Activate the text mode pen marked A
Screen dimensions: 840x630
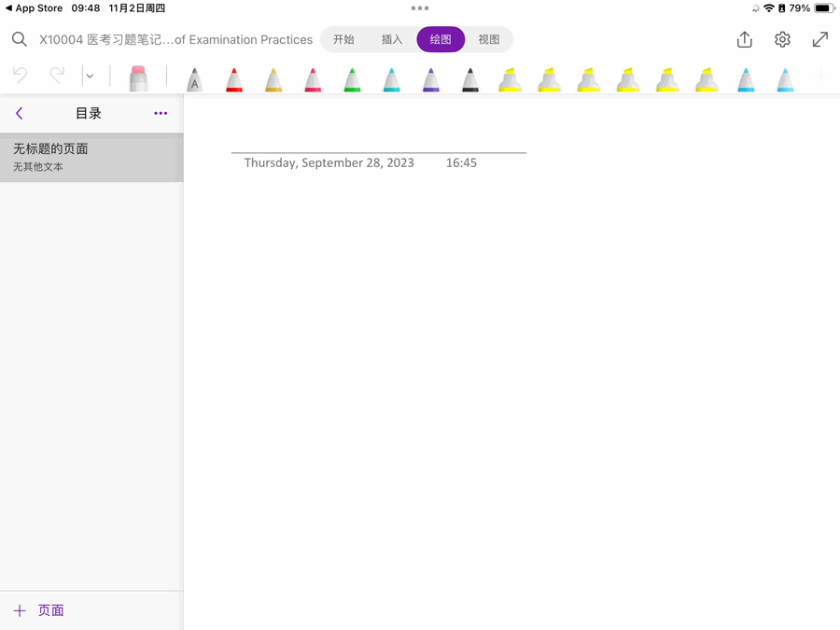click(194, 80)
